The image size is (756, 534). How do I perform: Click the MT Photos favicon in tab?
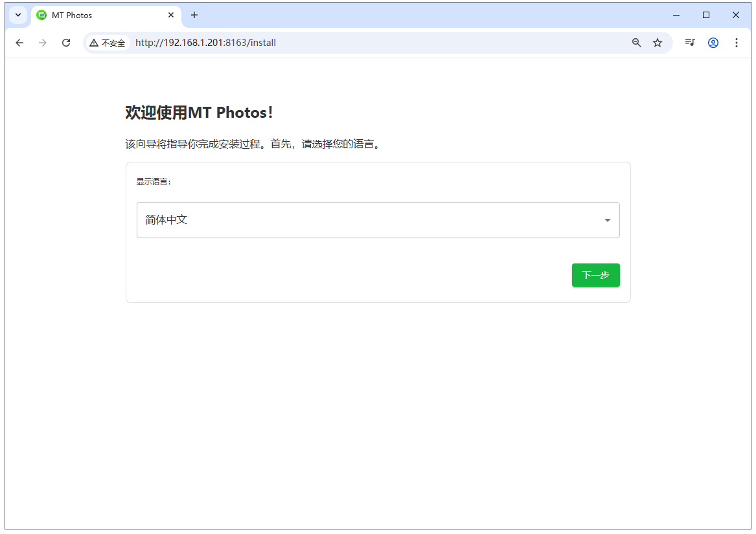[42, 15]
